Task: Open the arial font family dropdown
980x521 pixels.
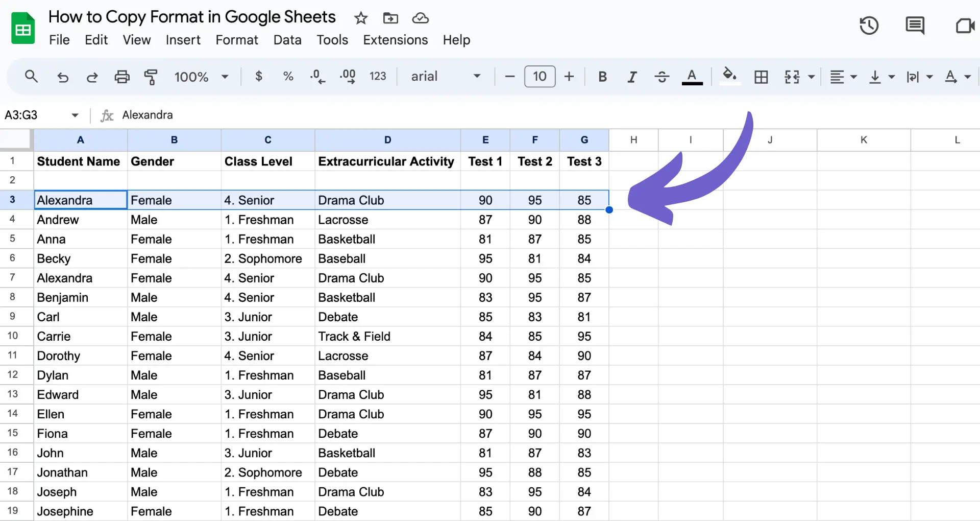Action: point(446,77)
